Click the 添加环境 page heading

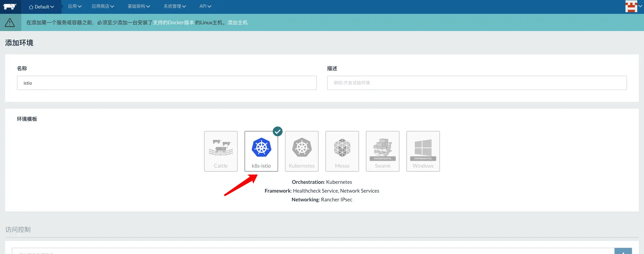pos(19,43)
